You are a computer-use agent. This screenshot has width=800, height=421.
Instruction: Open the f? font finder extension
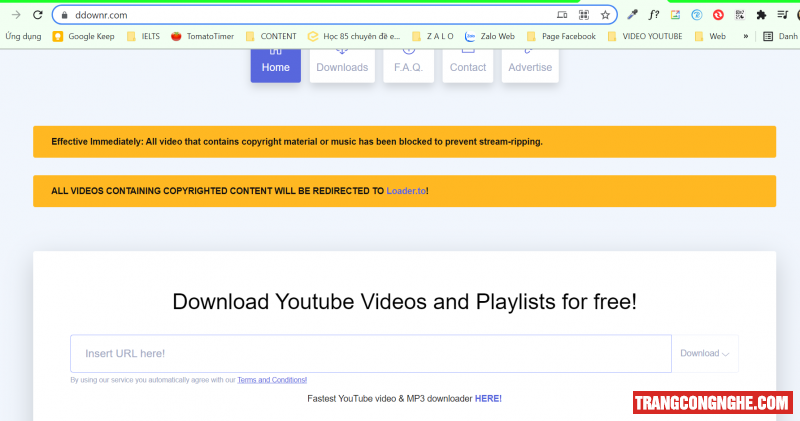pyautogui.click(x=654, y=15)
